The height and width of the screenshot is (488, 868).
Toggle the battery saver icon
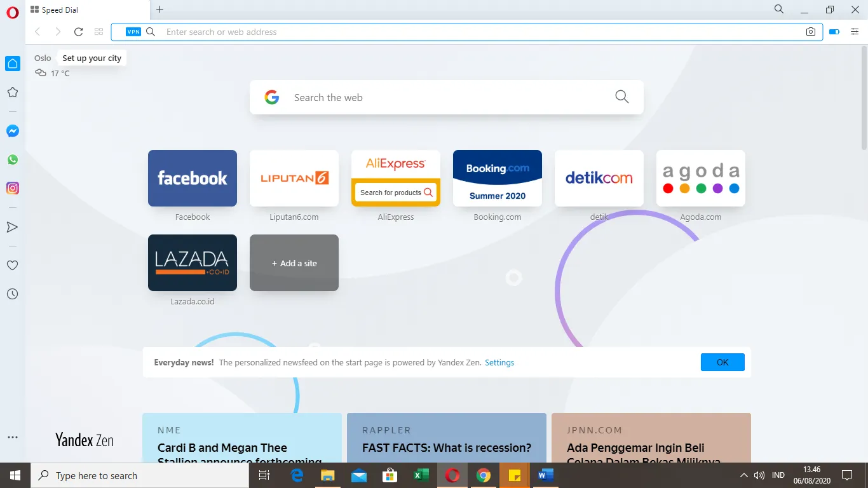tap(834, 32)
